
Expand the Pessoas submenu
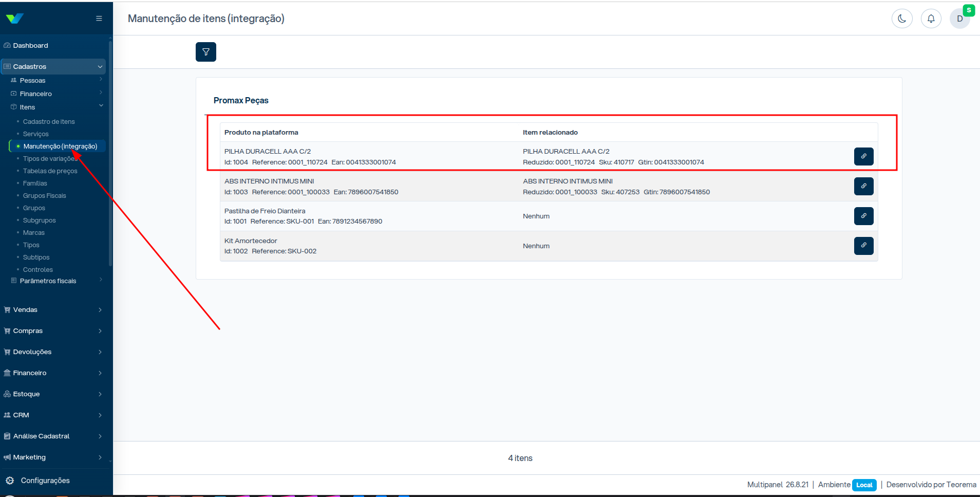coord(56,81)
